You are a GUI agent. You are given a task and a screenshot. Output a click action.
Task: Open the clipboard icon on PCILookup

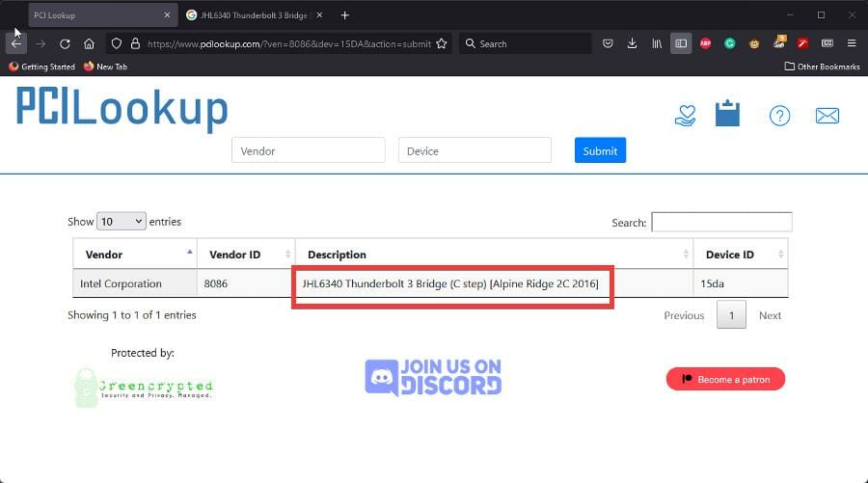[x=727, y=114]
